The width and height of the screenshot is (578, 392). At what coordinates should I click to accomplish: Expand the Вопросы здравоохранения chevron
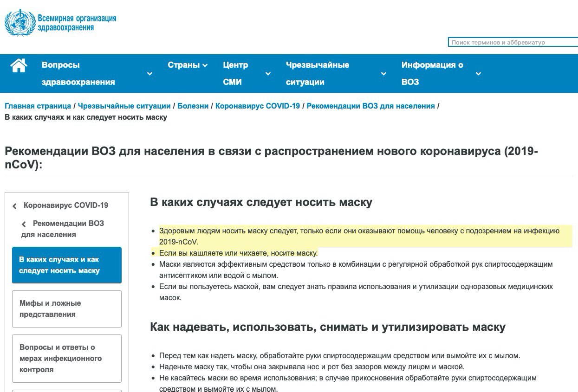coord(149,74)
